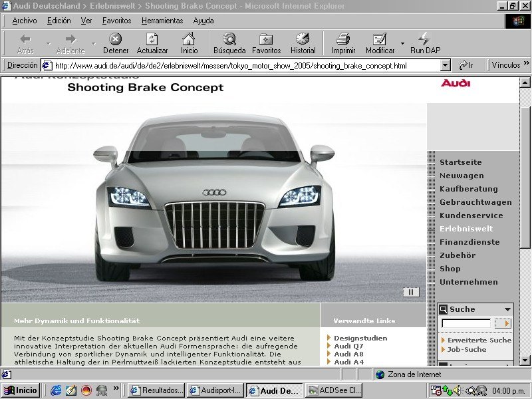The height and width of the screenshot is (399, 532).
Task: Open the Shop navigation link
Action: (450, 269)
